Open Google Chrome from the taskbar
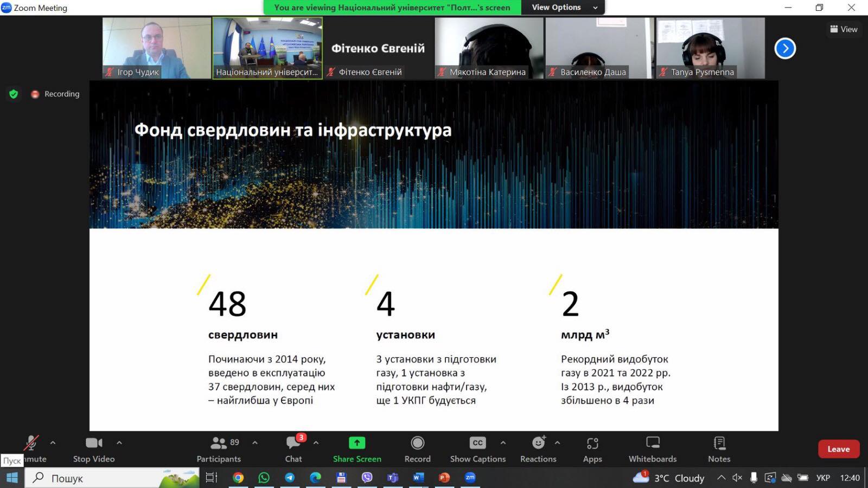 coord(238,478)
